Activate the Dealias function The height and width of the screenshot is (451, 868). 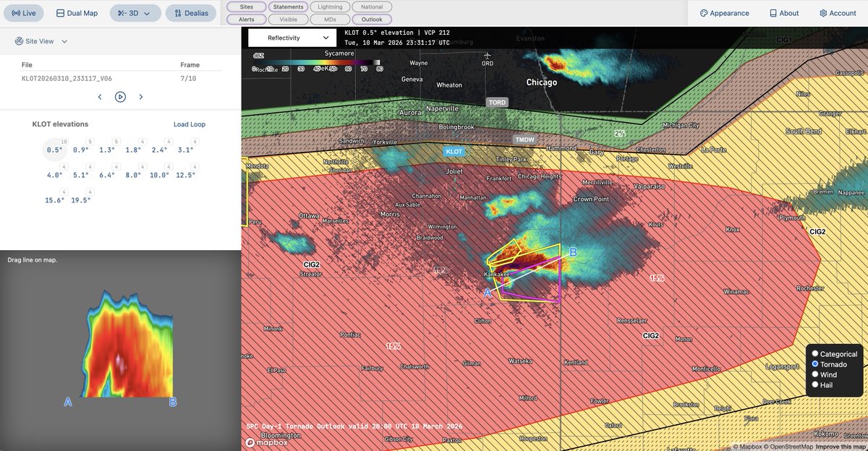[x=190, y=12]
